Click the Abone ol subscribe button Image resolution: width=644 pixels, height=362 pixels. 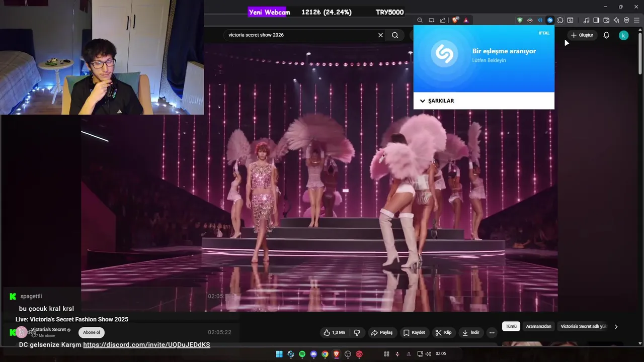(92, 332)
